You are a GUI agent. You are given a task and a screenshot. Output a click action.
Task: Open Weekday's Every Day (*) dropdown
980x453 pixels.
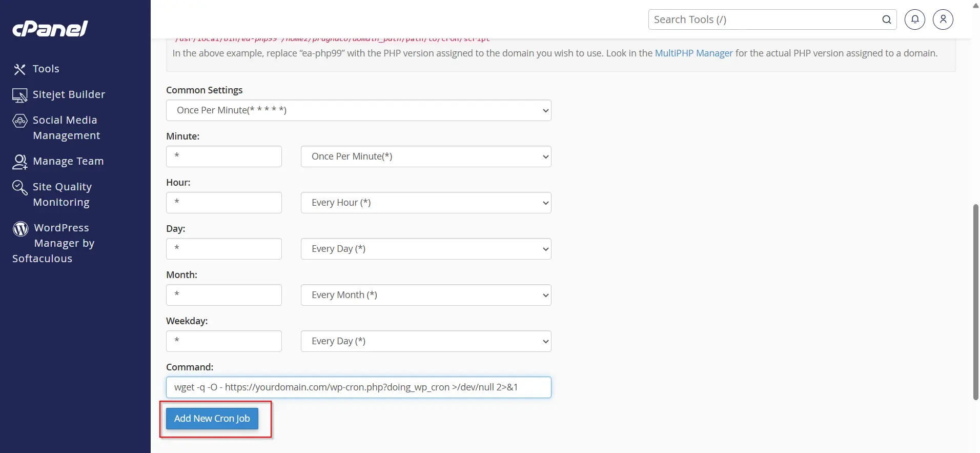[x=426, y=341]
